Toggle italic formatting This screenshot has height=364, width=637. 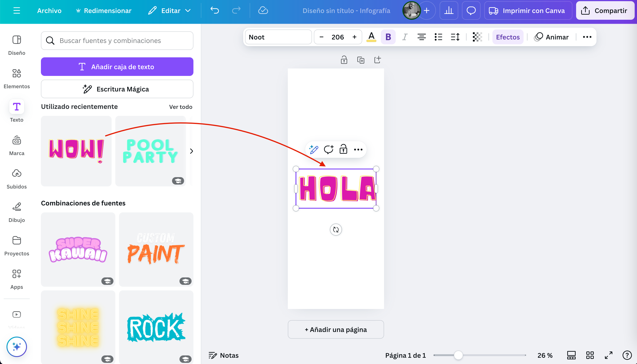click(x=405, y=37)
